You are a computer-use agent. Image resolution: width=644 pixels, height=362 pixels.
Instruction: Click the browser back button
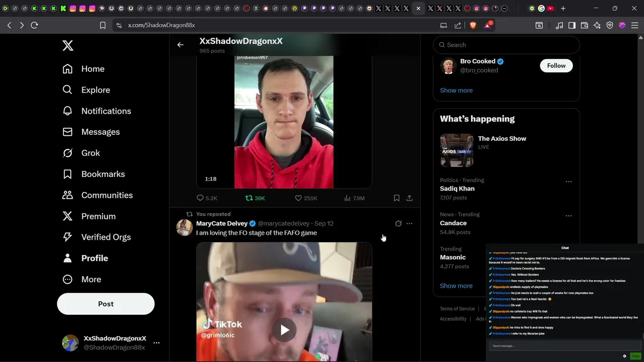pyautogui.click(x=9, y=25)
